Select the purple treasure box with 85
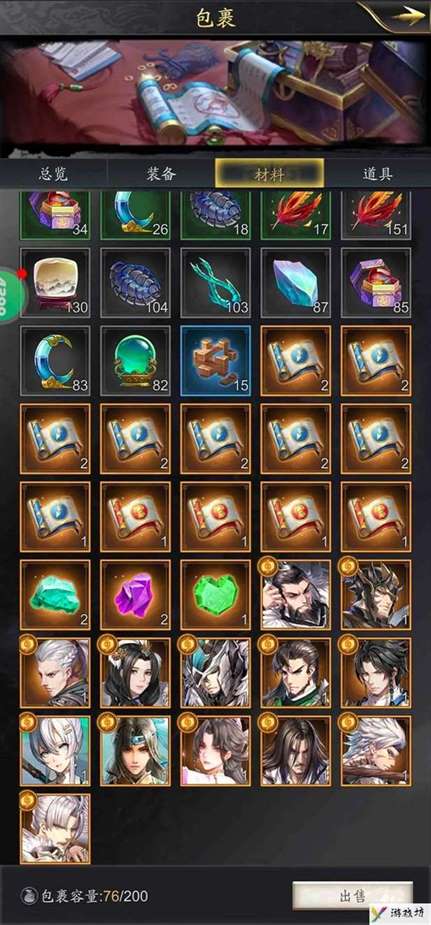 (376, 283)
